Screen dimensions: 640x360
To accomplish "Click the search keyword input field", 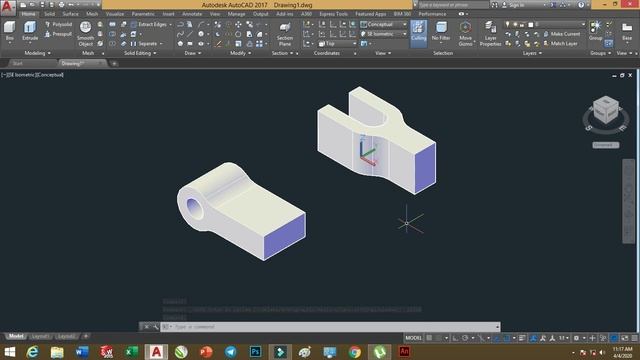I will point(453,5).
